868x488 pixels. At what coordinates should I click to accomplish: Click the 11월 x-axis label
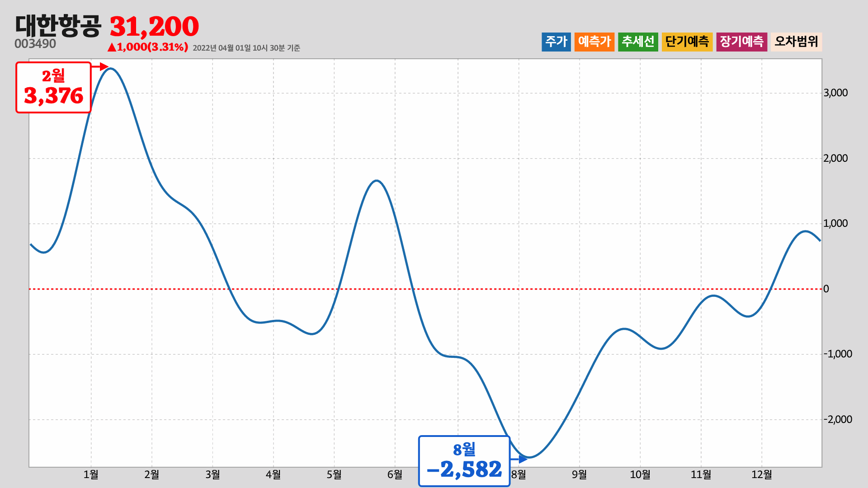(x=701, y=474)
